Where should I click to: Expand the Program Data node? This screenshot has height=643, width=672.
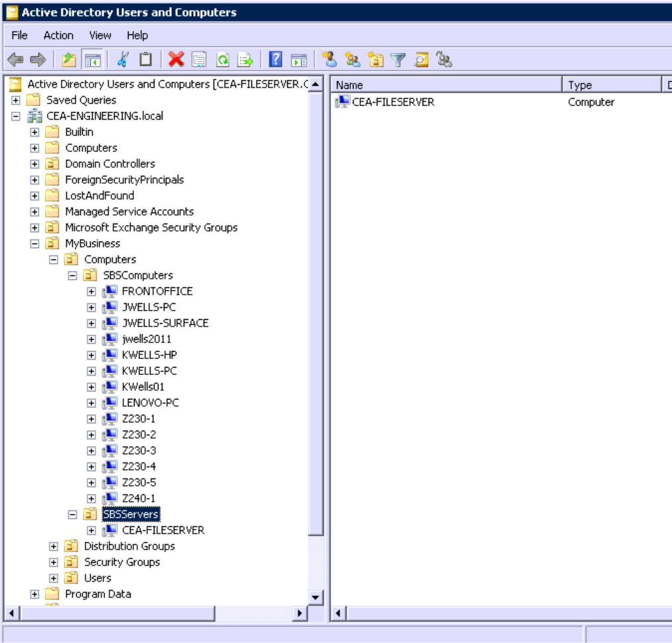[34, 594]
